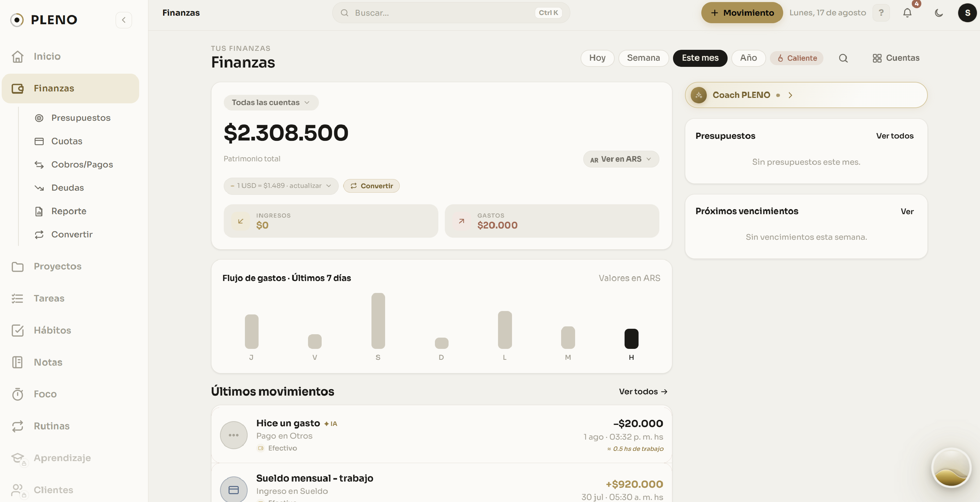Click the Lunes, 17 de agosto date
This screenshot has height=502, width=980.
827,13
